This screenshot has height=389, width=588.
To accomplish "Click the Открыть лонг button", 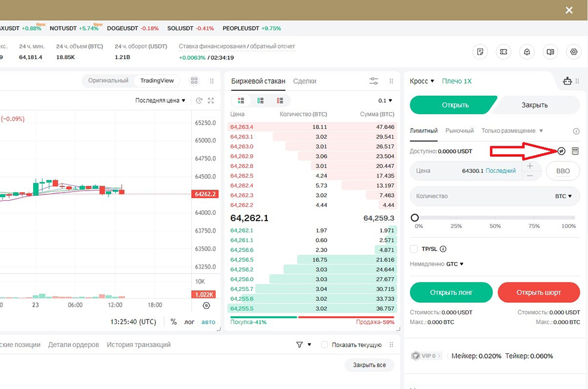I will [451, 292].
